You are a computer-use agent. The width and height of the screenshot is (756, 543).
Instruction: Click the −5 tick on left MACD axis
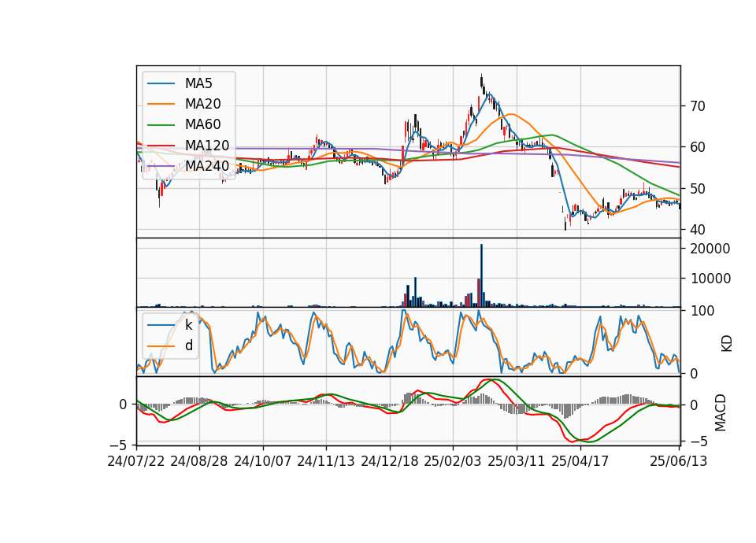(x=119, y=444)
